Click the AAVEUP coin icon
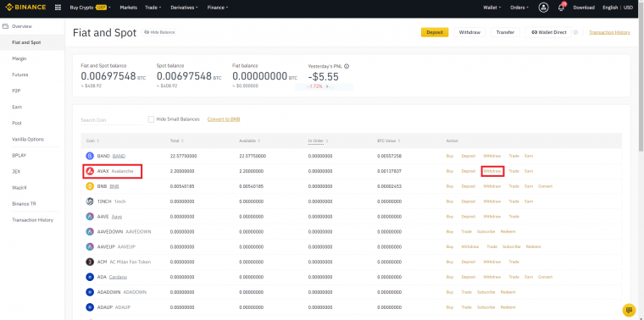 coord(90,247)
